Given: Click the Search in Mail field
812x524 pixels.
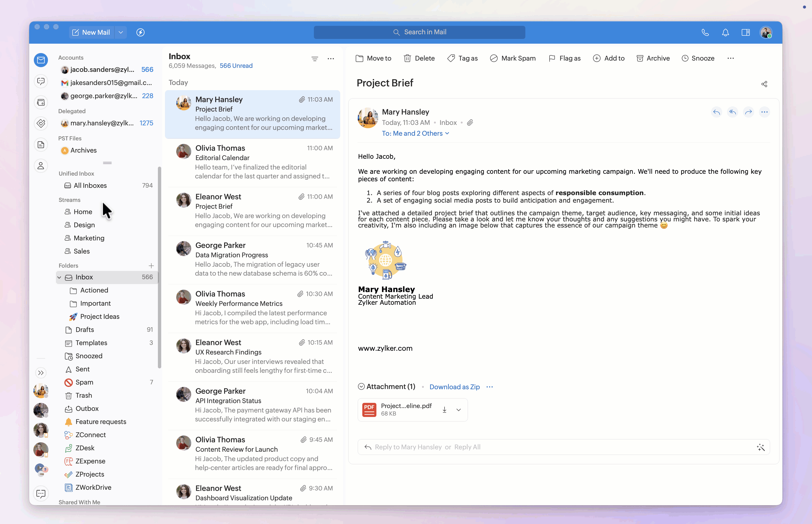Looking at the screenshot, I should point(419,32).
